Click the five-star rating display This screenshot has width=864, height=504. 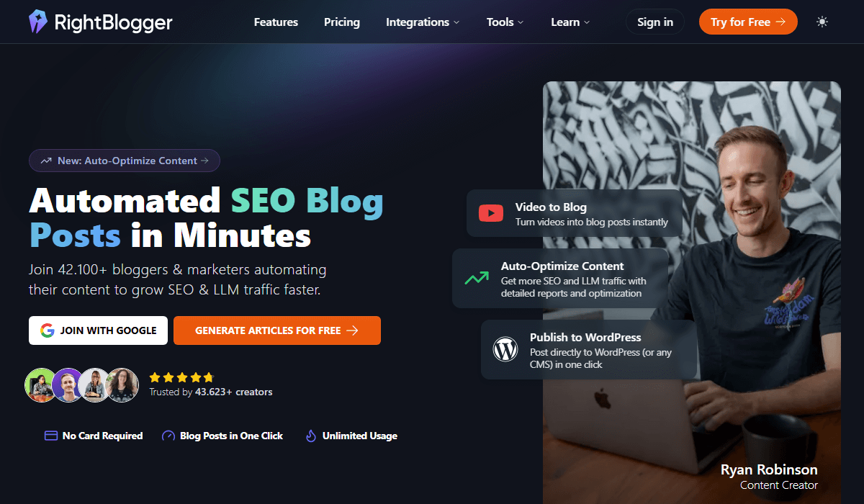point(181,377)
